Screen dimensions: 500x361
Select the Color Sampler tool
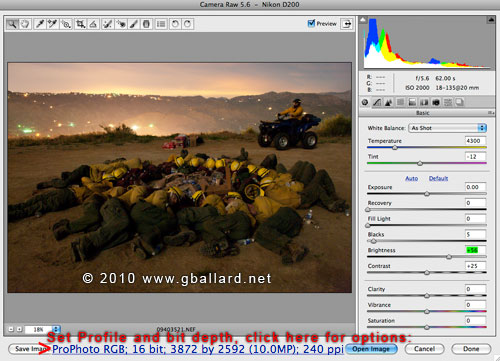[53, 24]
